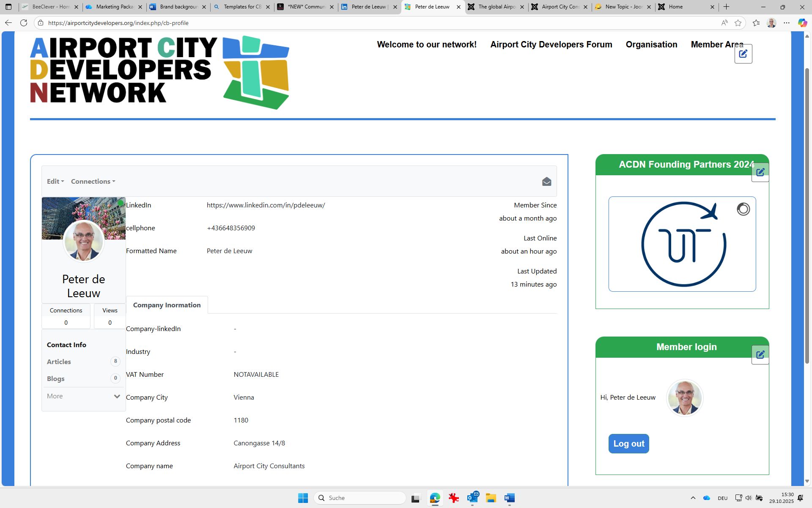Click browser refresh button
The width and height of the screenshot is (812, 508).
[24, 23]
